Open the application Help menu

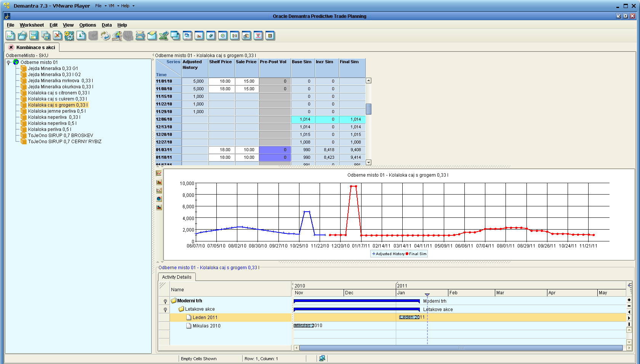tap(122, 25)
